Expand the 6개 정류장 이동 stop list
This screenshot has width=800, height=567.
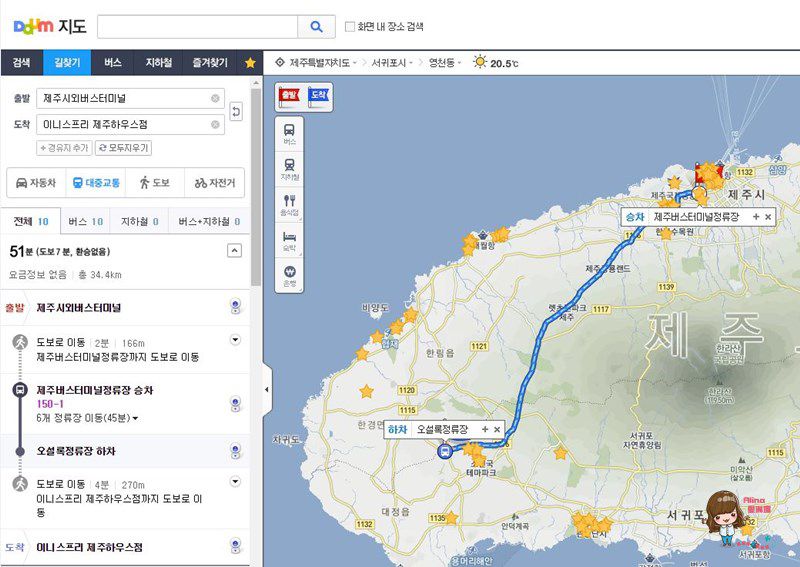(135, 418)
